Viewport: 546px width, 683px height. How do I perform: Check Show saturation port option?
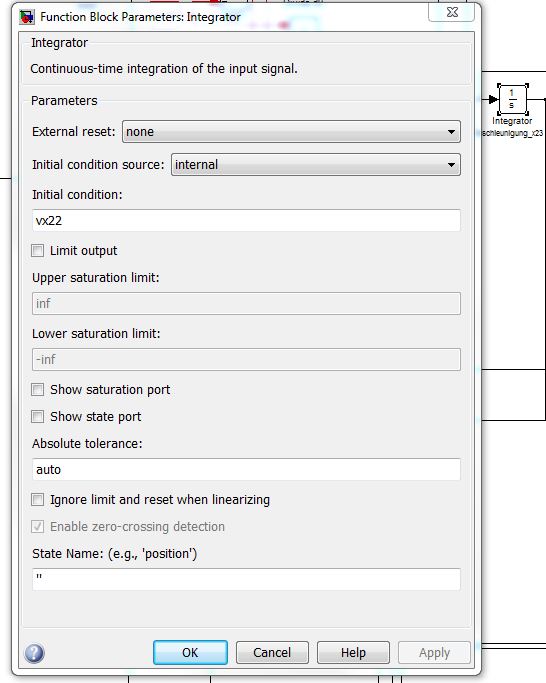(x=37, y=389)
